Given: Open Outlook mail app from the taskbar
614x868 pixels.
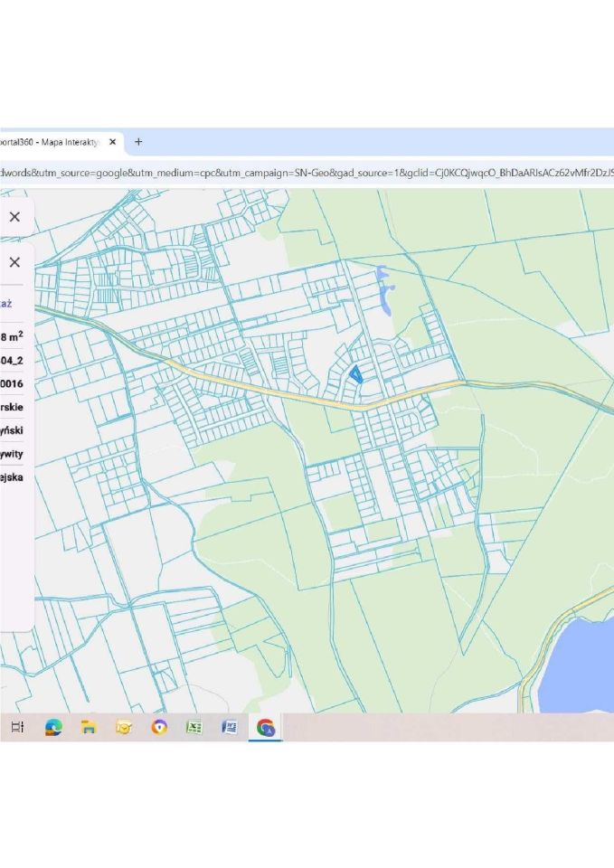Looking at the screenshot, I should point(124,727).
